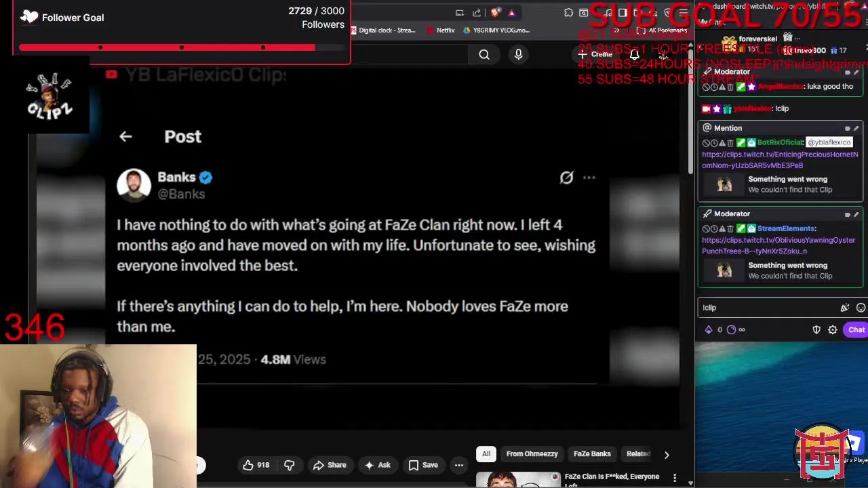
Task: Open the EnticingPreciousHornet clip link in chat
Action: [780, 160]
